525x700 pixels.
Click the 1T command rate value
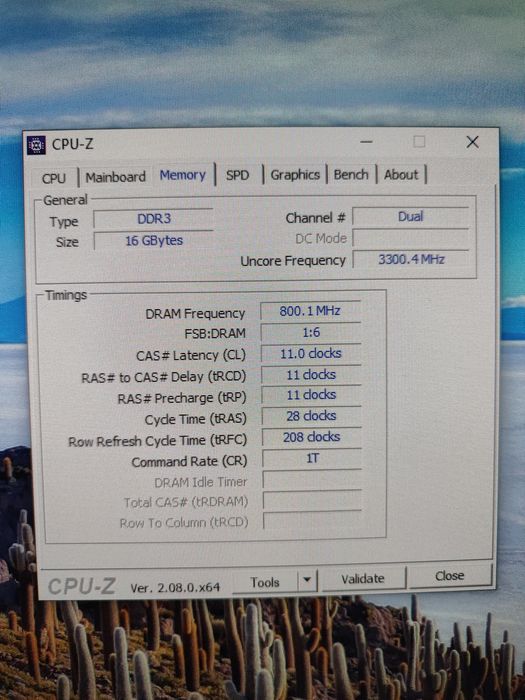(312, 458)
